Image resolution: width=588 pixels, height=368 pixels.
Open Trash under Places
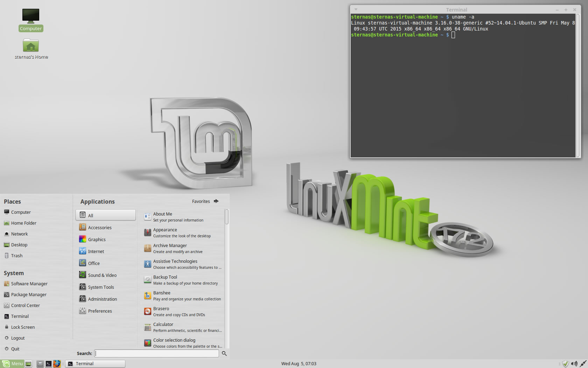point(13,255)
